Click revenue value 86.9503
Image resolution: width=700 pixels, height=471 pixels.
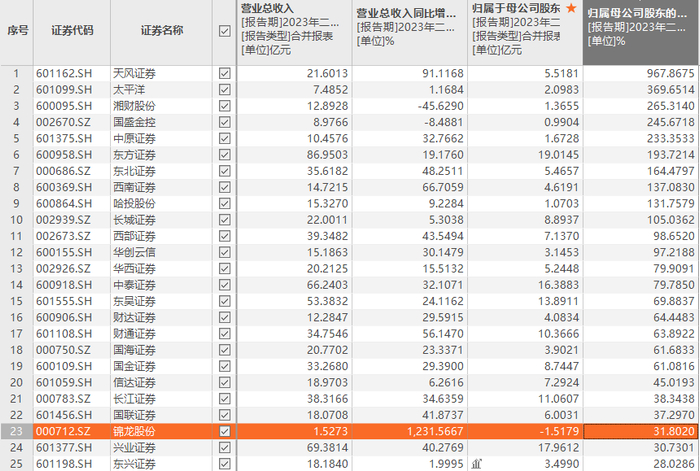(x=327, y=154)
